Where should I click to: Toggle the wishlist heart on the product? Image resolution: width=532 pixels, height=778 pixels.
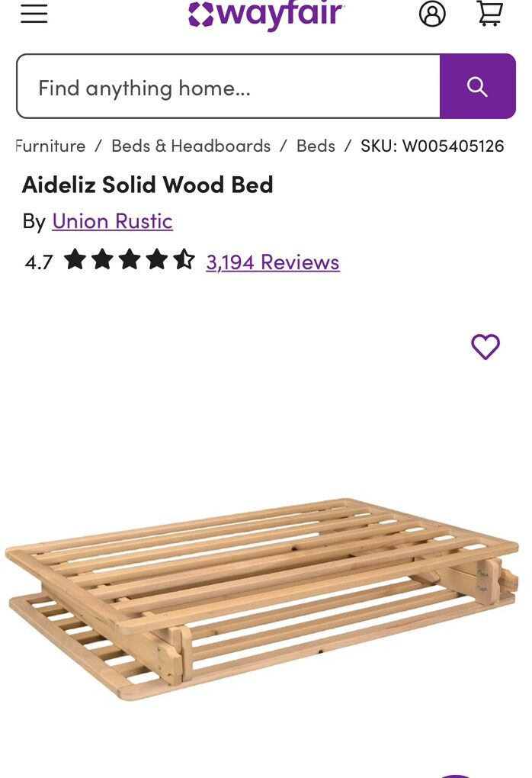[486, 346]
